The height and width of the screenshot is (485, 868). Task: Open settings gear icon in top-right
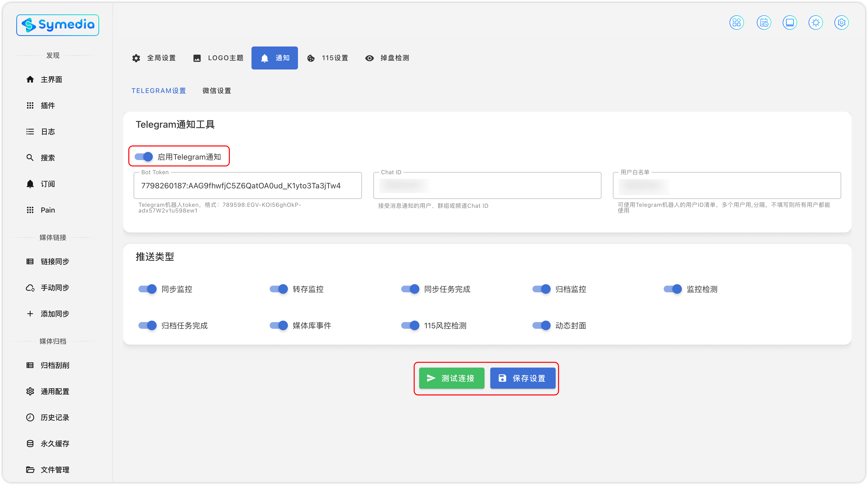841,23
